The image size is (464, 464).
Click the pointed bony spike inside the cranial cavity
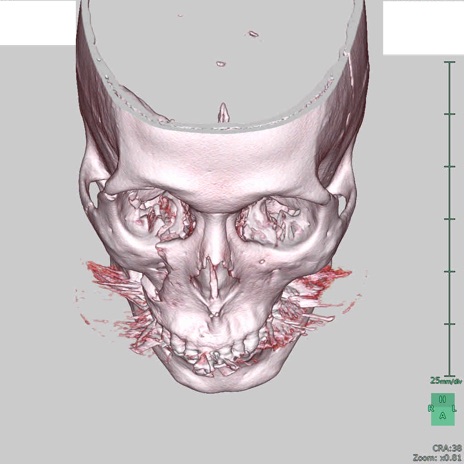(x=223, y=113)
